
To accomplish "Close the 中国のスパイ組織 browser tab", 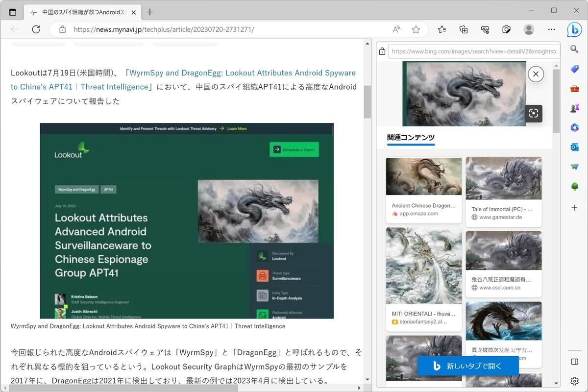I will pyautogui.click(x=133, y=12).
